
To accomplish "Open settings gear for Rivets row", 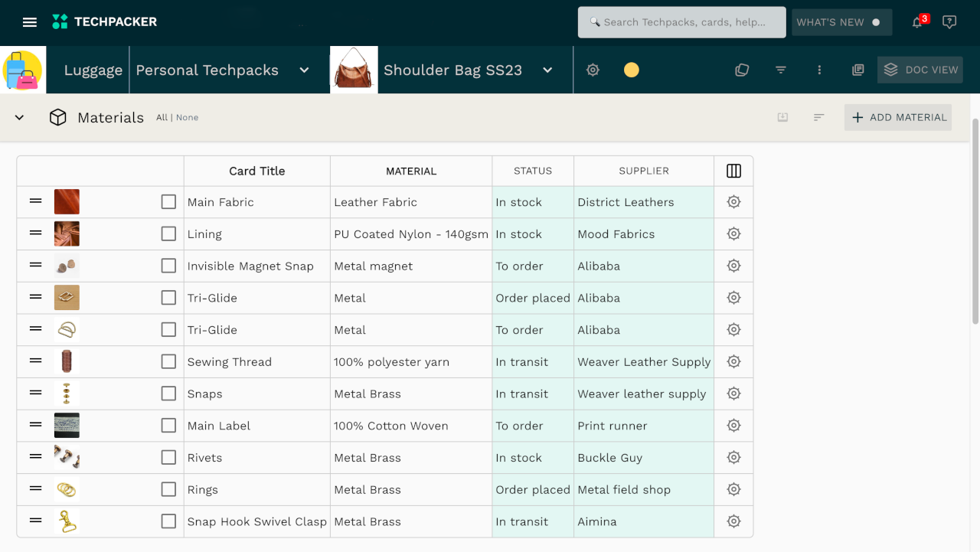I will point(733,458).
